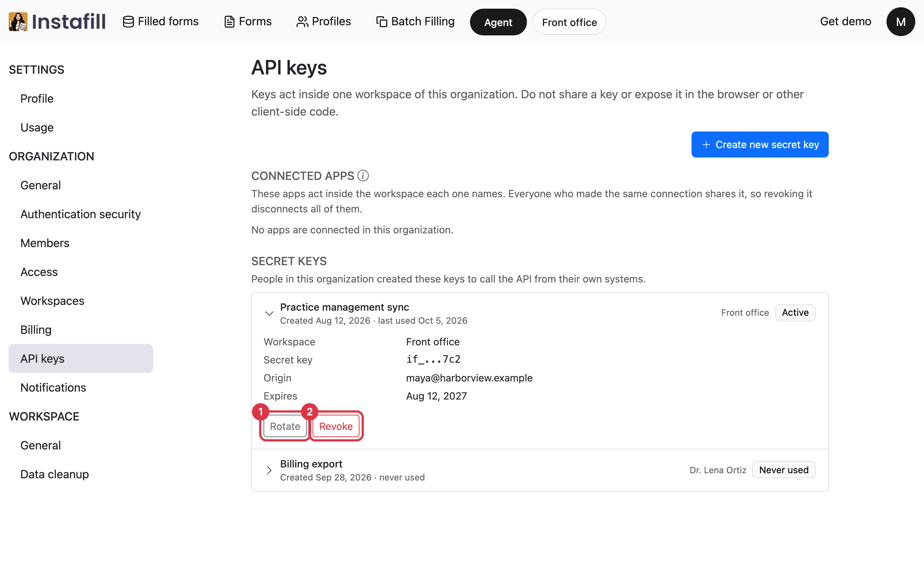Viewport: 924px width, 578px height.
Task: Click the expiry date Aug 12, 2027
Action: [x=436, y=396]
